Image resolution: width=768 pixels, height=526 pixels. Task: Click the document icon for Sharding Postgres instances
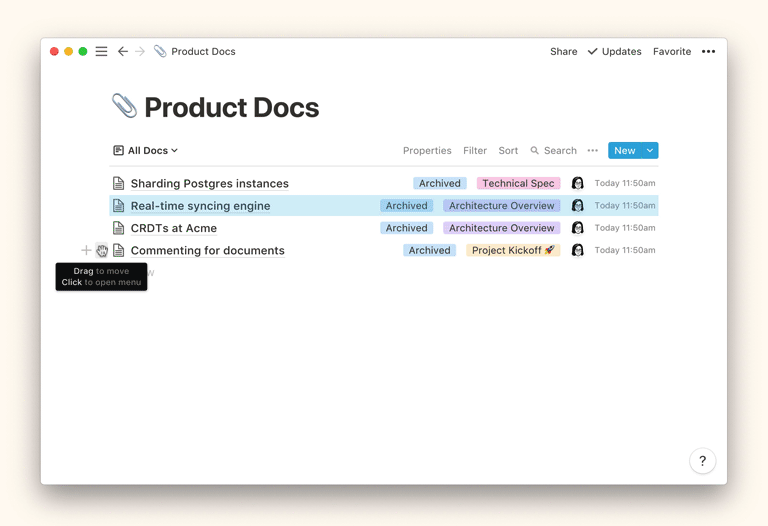tap(118, 183)
